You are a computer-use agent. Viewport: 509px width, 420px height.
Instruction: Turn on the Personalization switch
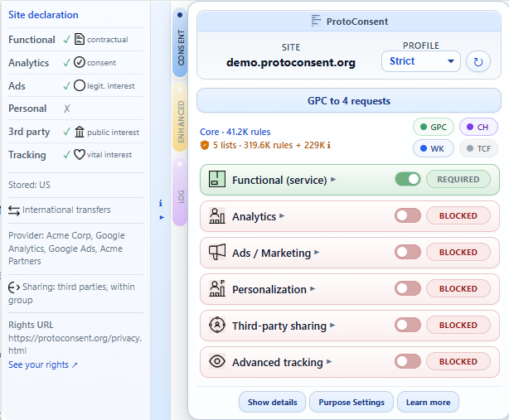tap(408, 288)
